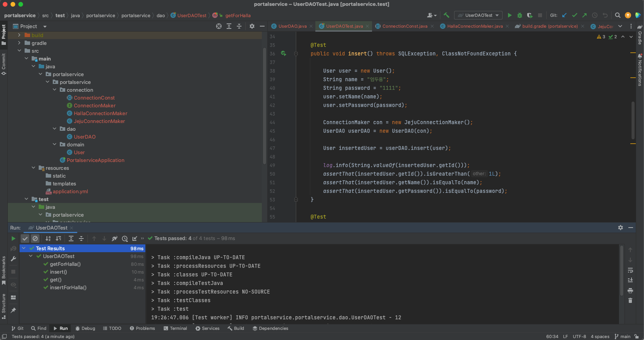644x340 pixels.
Task: Open UTF-8 encoding selector
Action: 579,336
